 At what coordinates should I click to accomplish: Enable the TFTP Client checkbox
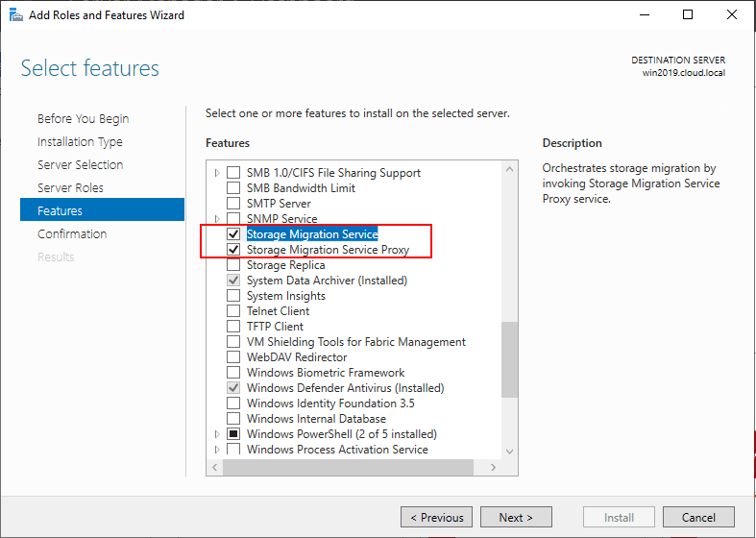[233, 327]
